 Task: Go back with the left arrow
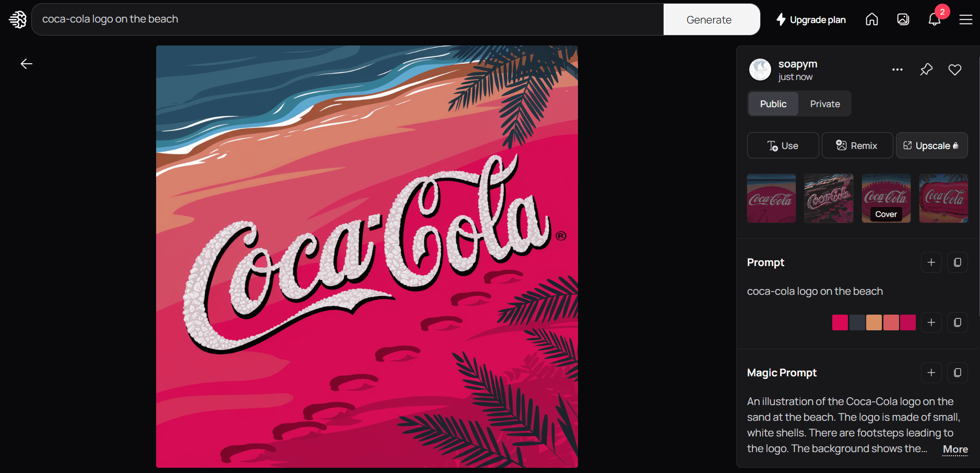tap(27, 64)
